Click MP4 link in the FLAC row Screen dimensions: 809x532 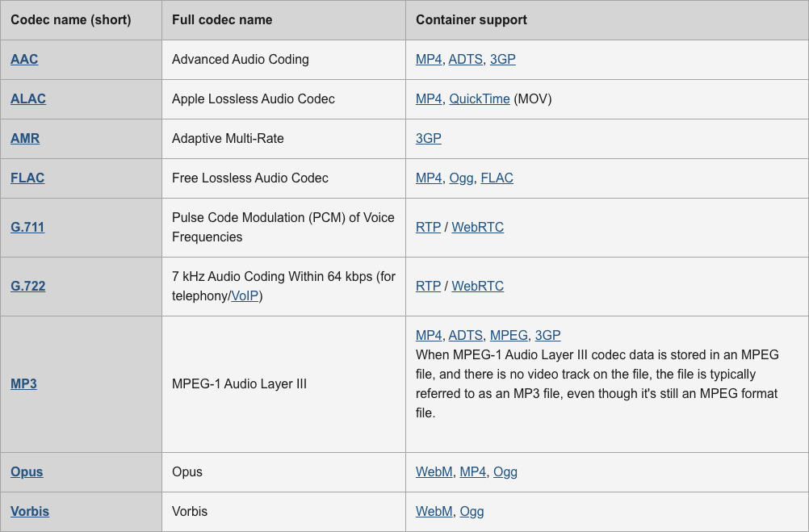click(429, 178)
